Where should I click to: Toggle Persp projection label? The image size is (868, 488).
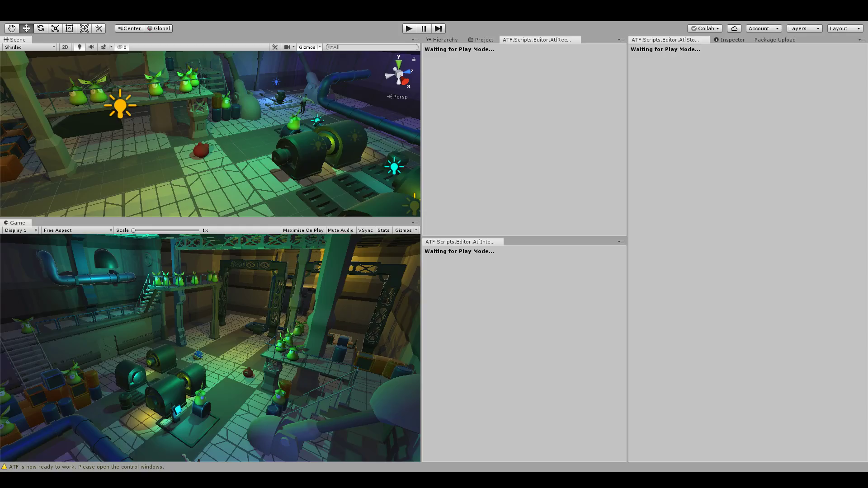point(397,97)
